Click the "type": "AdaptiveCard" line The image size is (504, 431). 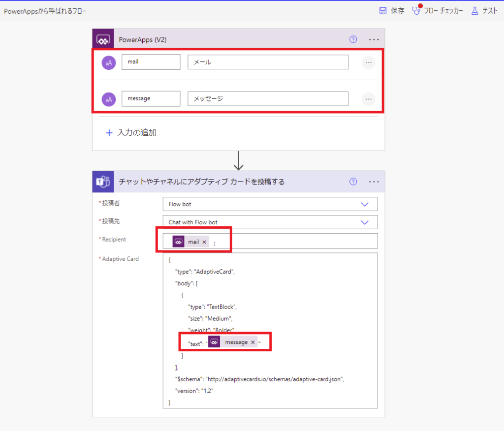[x=205, y=272]
